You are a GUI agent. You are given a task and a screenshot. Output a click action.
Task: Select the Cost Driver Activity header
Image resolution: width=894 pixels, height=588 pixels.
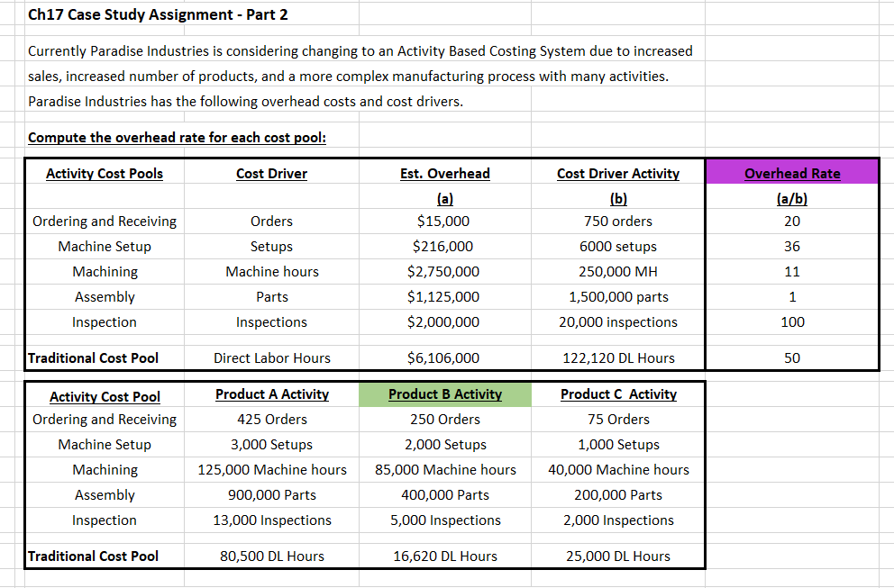tap(617, 172)
